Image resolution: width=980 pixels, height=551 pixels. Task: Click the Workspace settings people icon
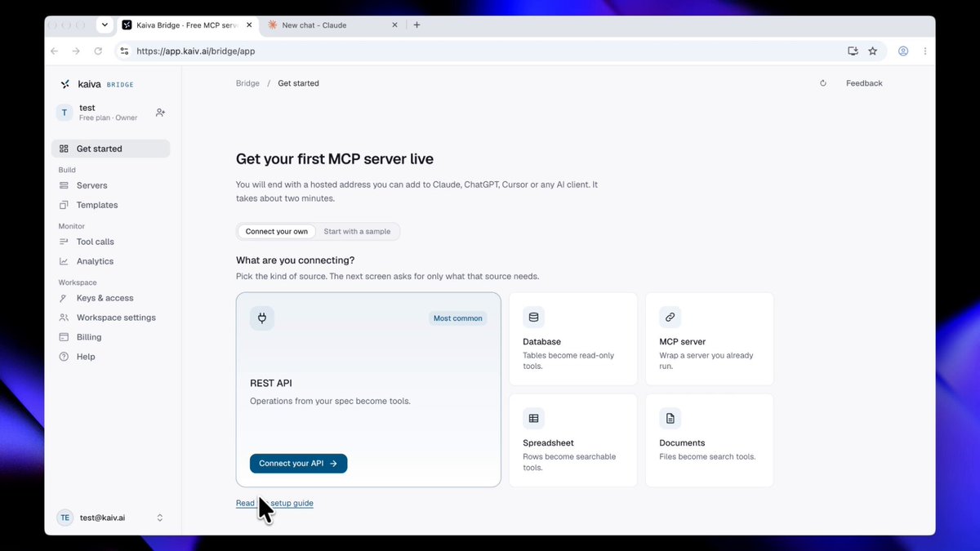(64, 318)
